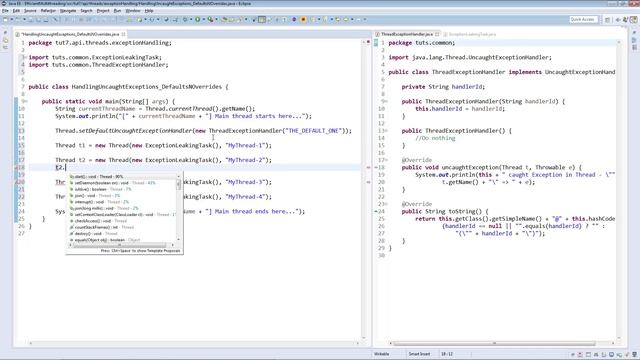Open the Window menu

132,11
